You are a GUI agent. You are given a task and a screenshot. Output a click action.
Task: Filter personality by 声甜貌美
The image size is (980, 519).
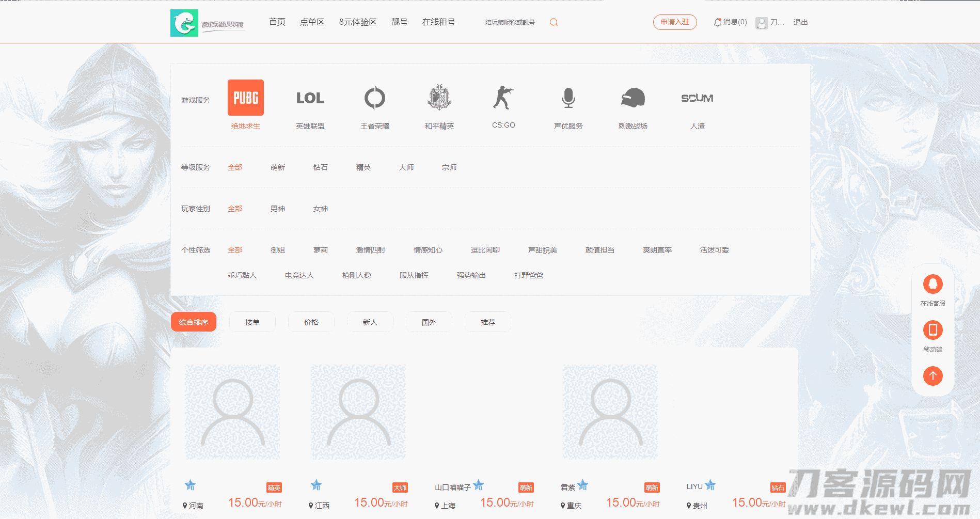[543, 250]
